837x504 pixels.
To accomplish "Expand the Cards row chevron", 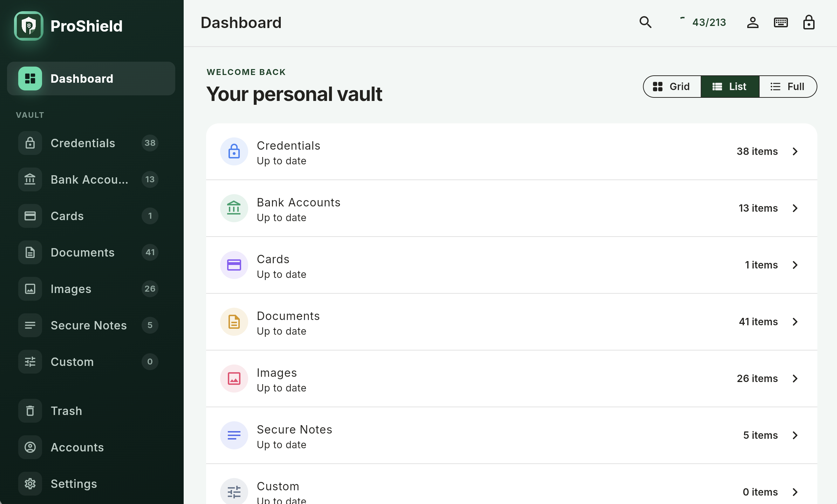I will [x=795, y=265].
